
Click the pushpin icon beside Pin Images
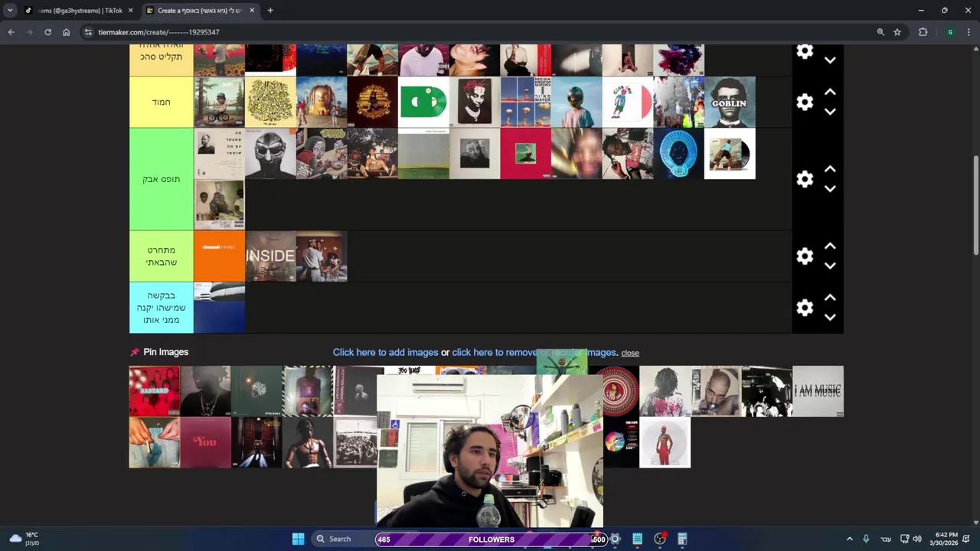click(x=135, y=352)
